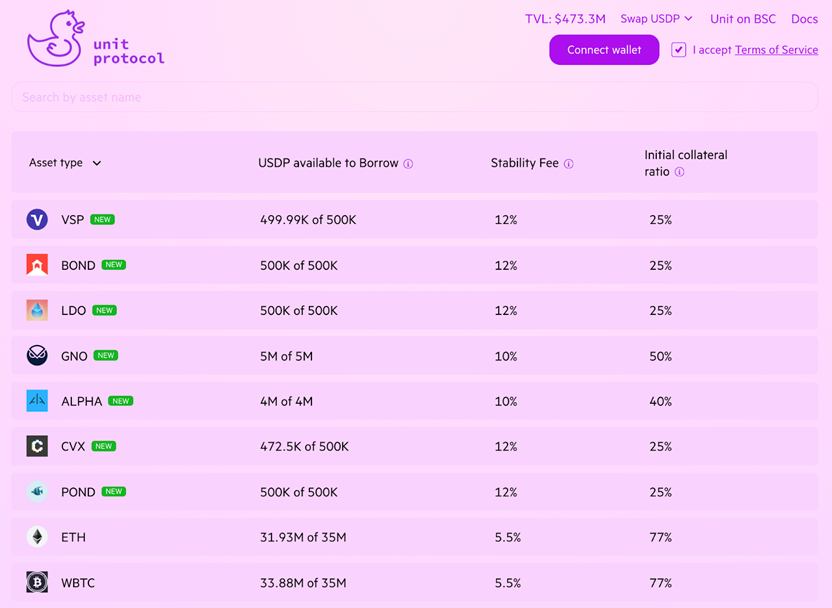The height and width of the screenshot is (608, 832).
Task: Click the USDP available to Borrow header
Action: click(x=328, y=163)
